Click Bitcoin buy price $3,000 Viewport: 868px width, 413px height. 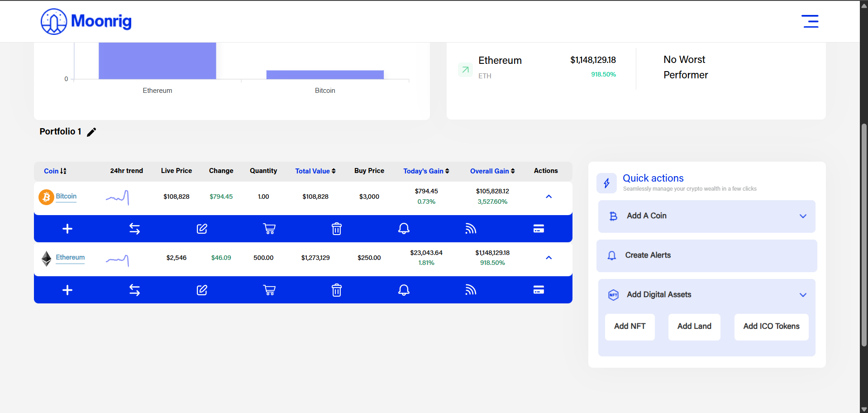(369, 197)
